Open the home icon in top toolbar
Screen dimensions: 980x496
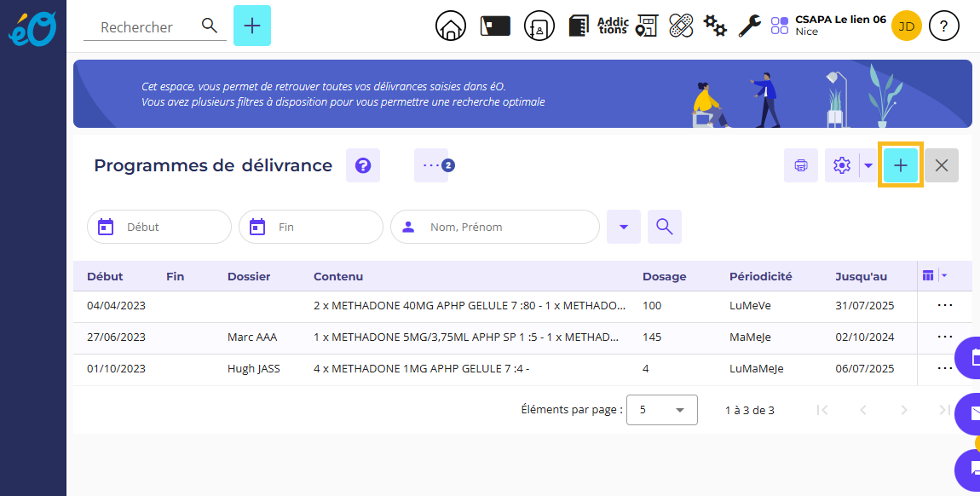451,26
